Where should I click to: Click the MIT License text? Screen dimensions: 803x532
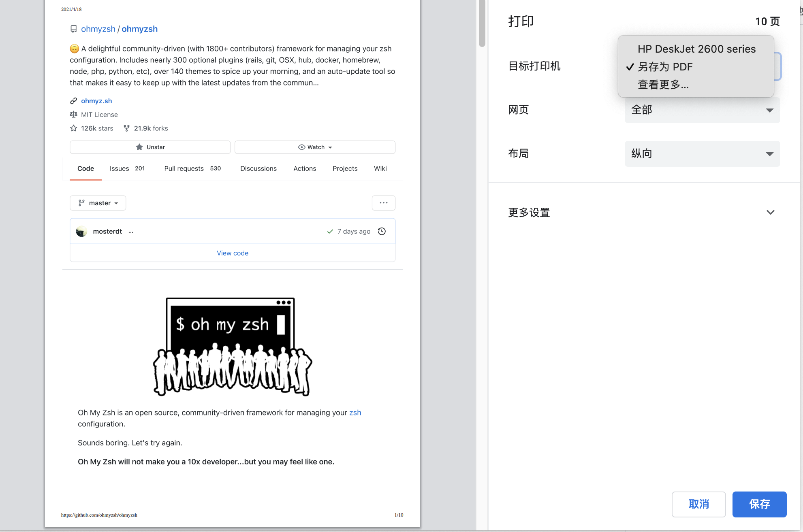pos(99,115)
